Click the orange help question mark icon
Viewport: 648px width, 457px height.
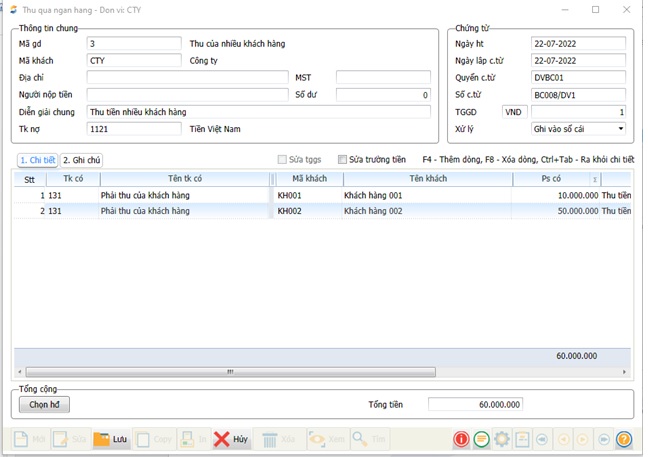pos(624,439)
